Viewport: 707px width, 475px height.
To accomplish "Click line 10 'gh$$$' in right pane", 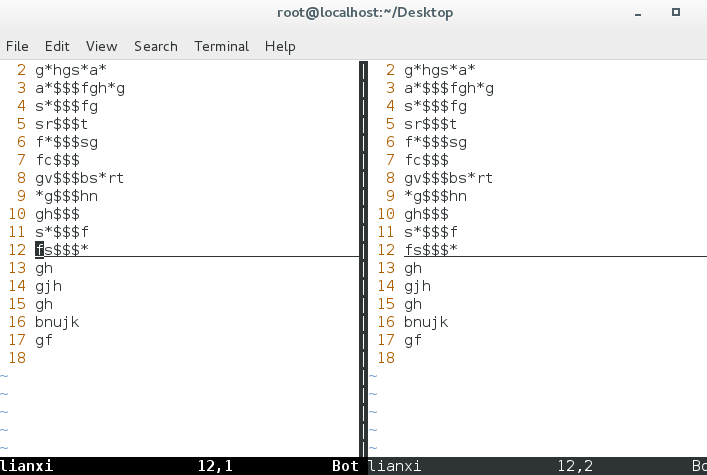I will [426, 214].
